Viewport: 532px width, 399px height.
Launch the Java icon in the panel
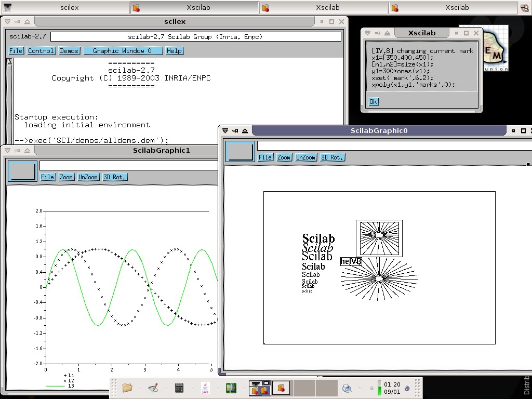(205, 388)
